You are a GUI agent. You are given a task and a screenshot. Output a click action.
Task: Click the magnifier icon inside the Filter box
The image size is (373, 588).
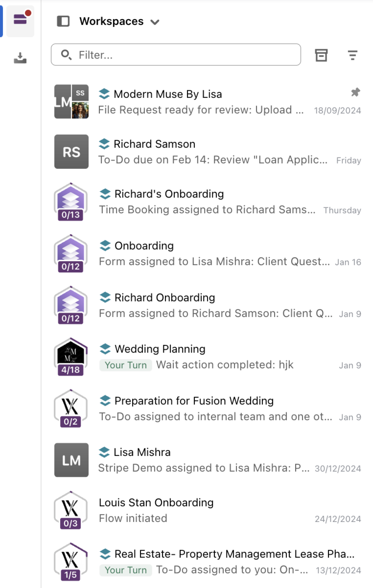[66, 55]
